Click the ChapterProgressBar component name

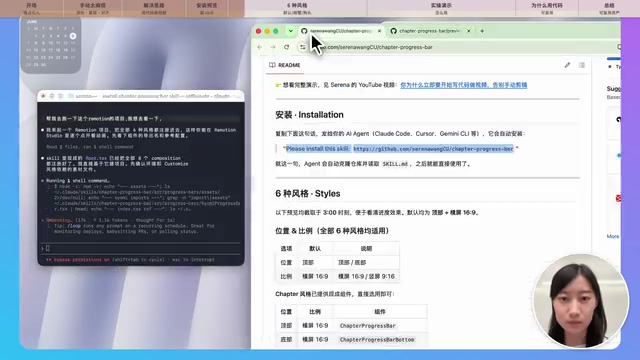tap(367, 326)
